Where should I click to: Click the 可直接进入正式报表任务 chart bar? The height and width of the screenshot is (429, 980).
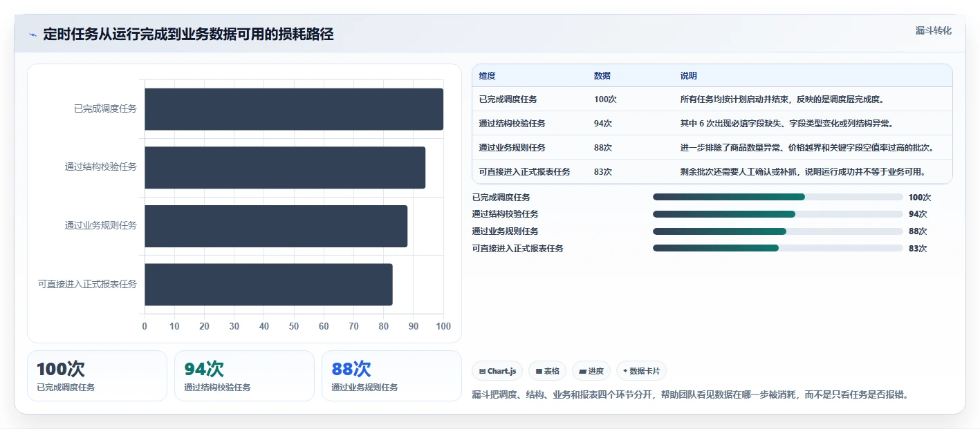268,284
